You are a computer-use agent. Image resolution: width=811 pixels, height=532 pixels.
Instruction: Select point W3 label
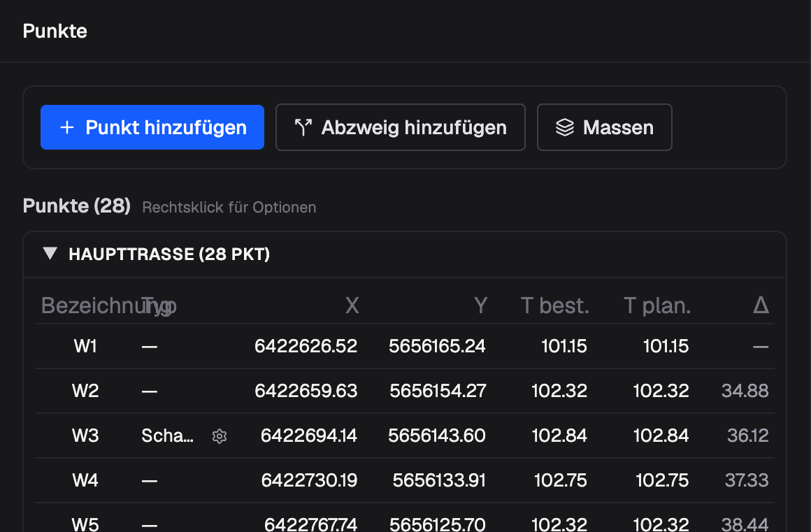pyautogui.click(x=85, y=436)
